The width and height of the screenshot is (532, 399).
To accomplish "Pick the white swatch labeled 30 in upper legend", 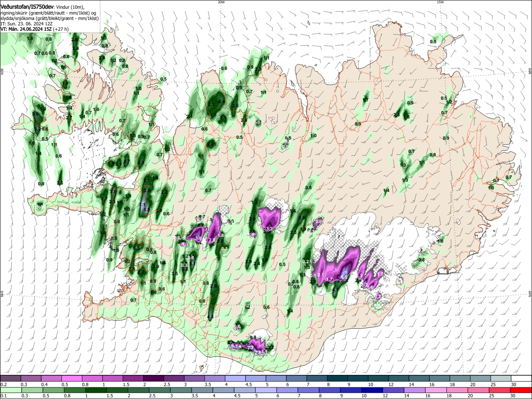I will pyautogui.click(x=522, y=378).
